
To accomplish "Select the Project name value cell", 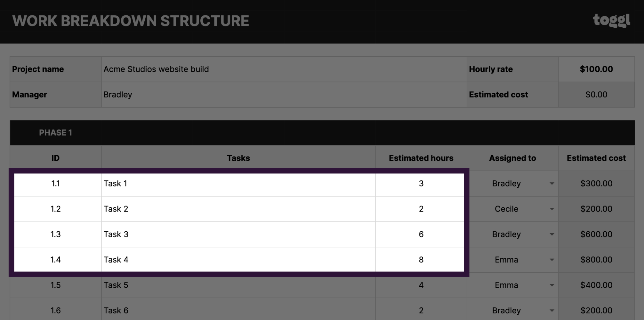I will click(x=284, y=69).
